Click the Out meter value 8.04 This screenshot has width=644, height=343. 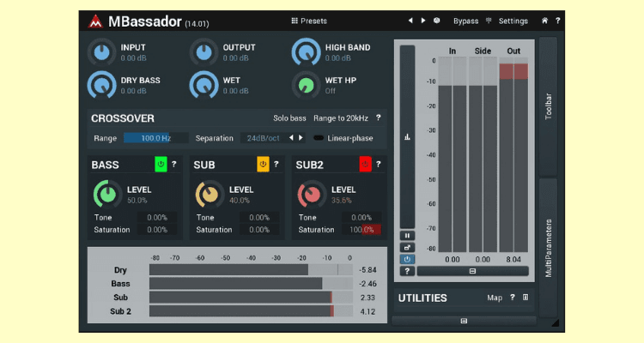click(x=513, y=259)
